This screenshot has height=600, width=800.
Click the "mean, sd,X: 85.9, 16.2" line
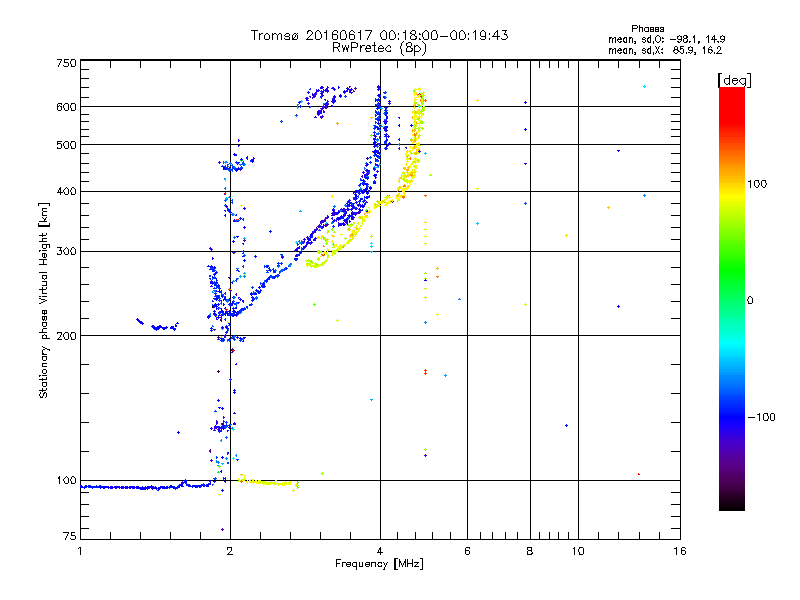[665, 51]
